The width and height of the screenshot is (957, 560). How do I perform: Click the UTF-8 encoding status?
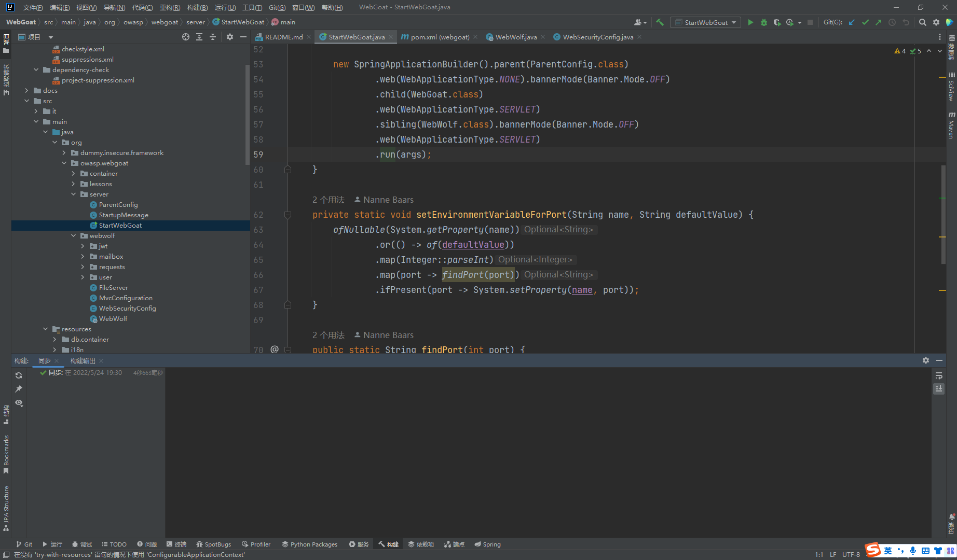click(x=851, y=554)
